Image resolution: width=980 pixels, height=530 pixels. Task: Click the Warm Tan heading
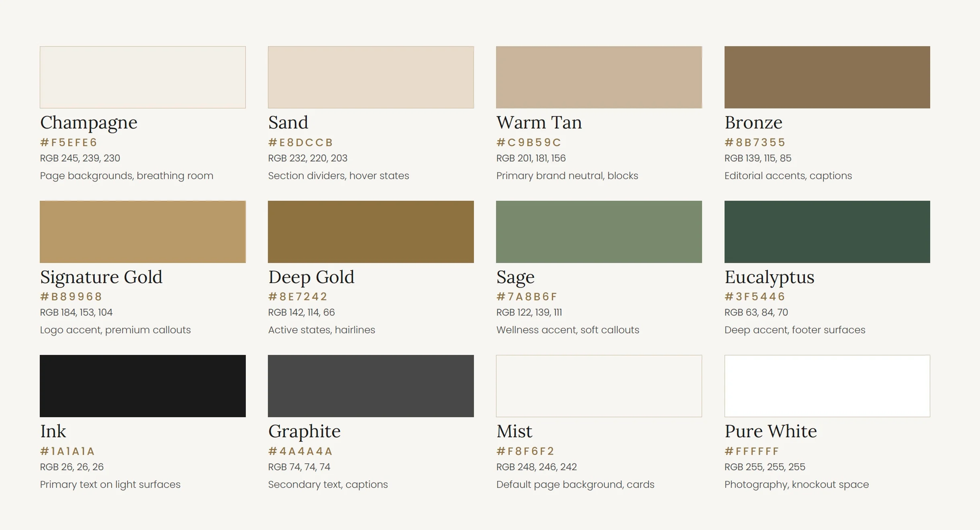pos(539,122)
